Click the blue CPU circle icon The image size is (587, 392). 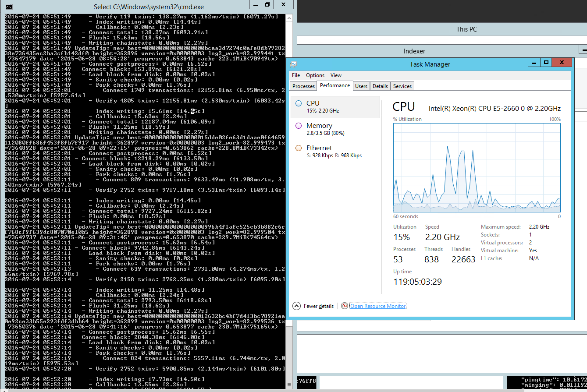(299, 103)
